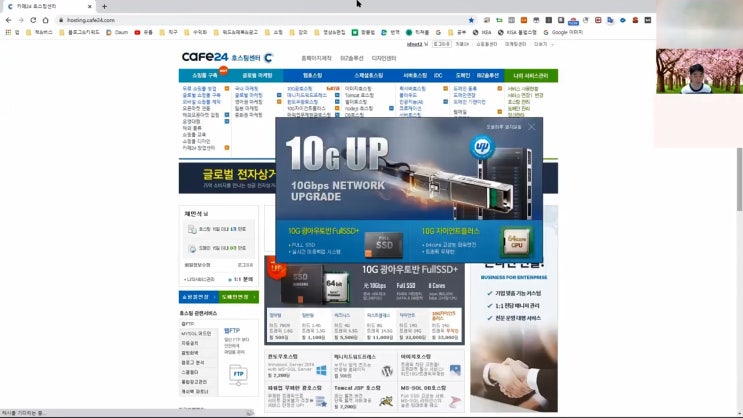Go back with the browser back arrow
This screenshot has height=418, width=743.
[x=9, y=20]
